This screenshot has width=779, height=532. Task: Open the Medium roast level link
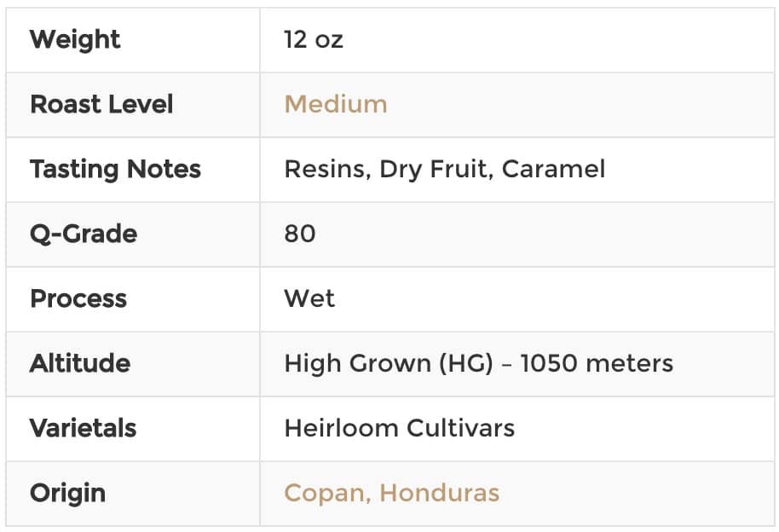click(x=336, y=104)
